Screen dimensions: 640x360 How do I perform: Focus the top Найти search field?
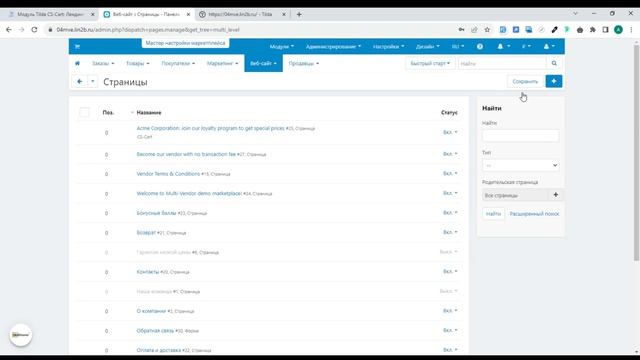502,63
